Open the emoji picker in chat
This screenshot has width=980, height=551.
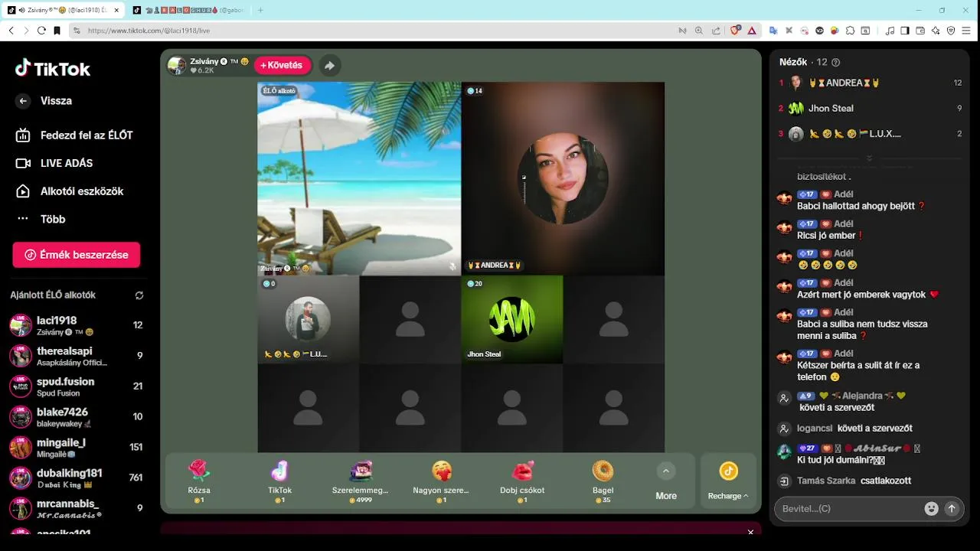[x=932, y=508]
